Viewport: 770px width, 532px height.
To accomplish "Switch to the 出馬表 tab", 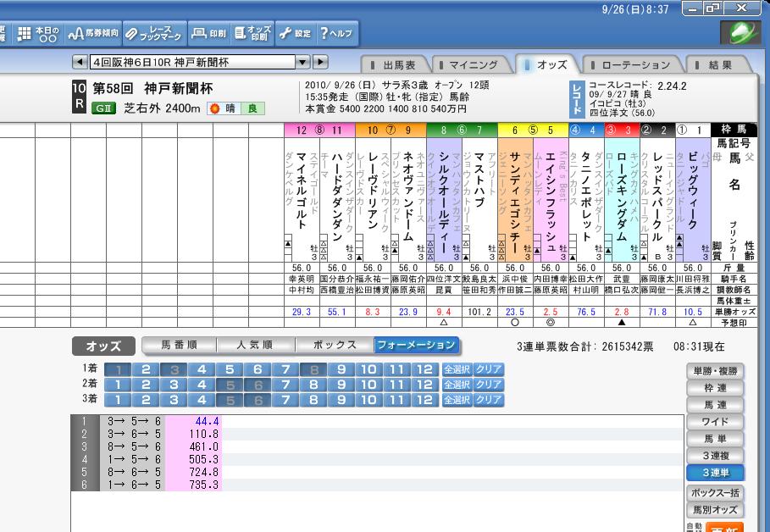I will (395, 64).
